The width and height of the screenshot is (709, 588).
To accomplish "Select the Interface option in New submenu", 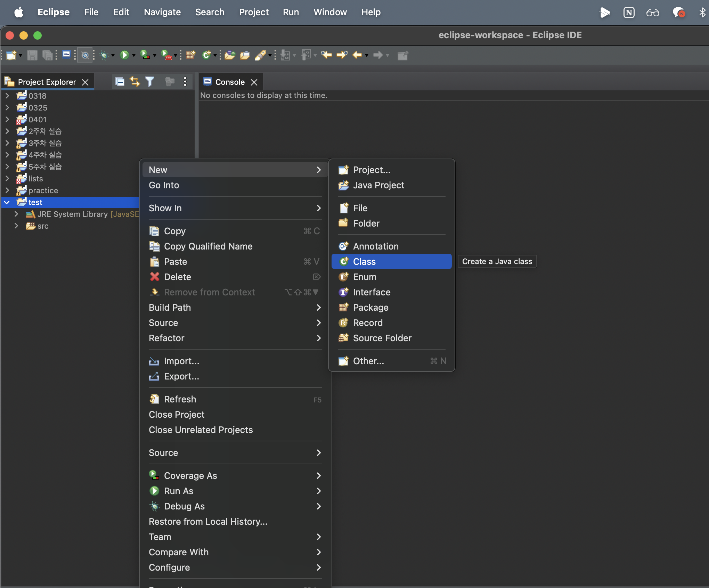I will pyautogui.click(x=372, y=292).
